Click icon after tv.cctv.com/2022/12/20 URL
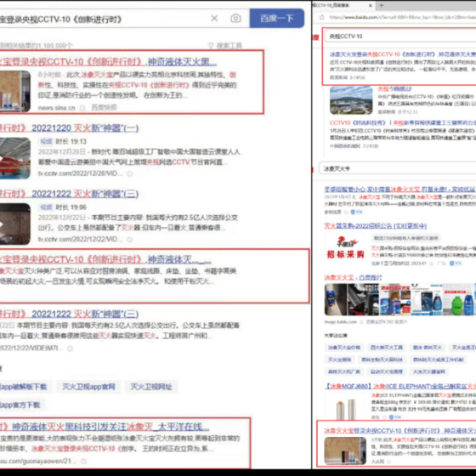Image resolution: width=476 pixels, height=476 pixels. 129,173
